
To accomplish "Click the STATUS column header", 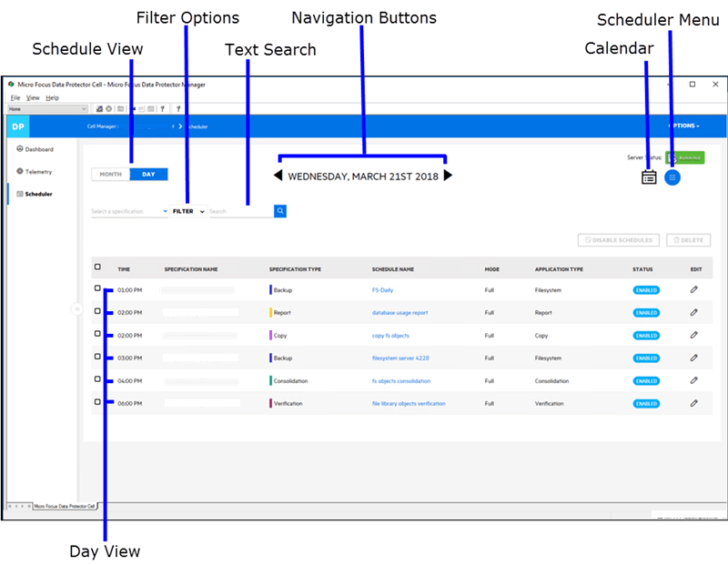I will point(642,269).
